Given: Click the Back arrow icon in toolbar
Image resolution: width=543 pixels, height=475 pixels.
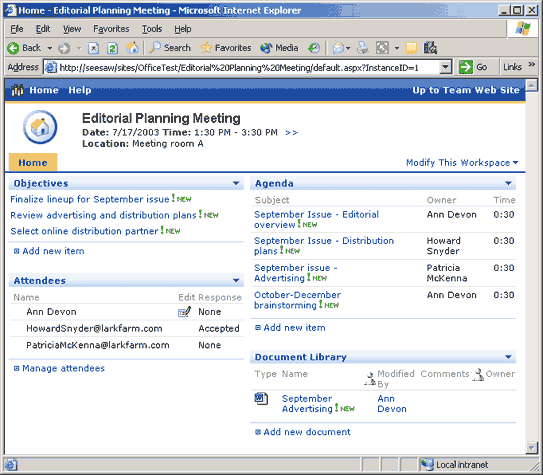Looking at the screenshot, I should 13,48.
